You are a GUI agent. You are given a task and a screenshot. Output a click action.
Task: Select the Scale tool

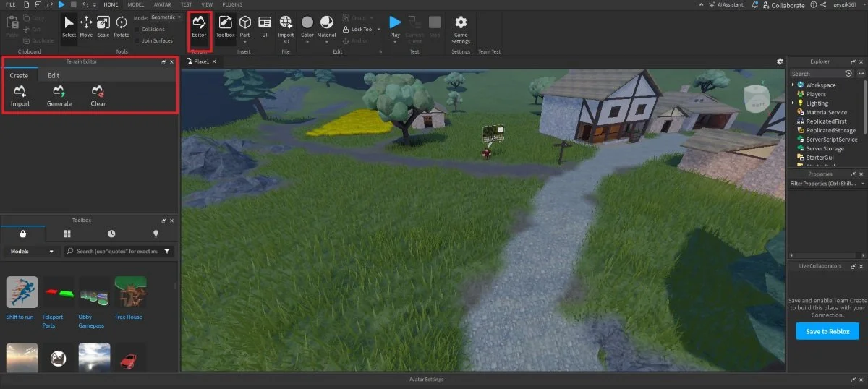pyautogui.click(x=103, y=26)
